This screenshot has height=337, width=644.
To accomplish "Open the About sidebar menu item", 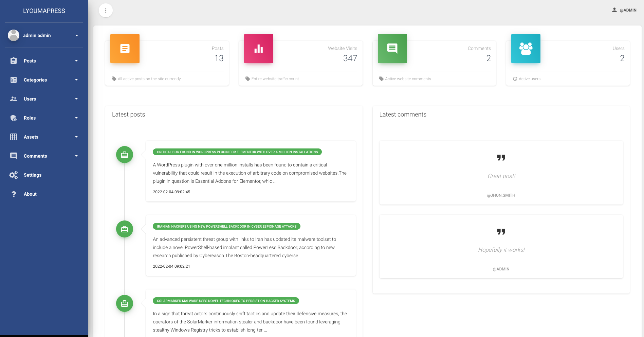I will 44,194.
